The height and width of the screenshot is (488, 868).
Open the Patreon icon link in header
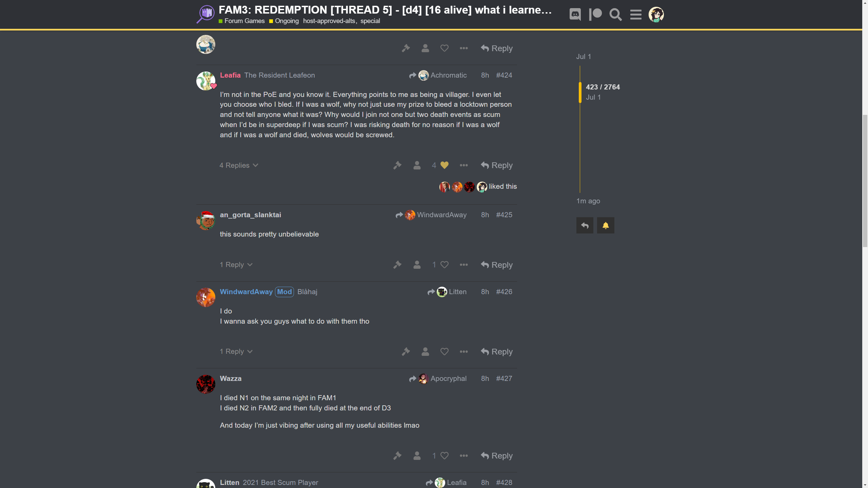595,15
